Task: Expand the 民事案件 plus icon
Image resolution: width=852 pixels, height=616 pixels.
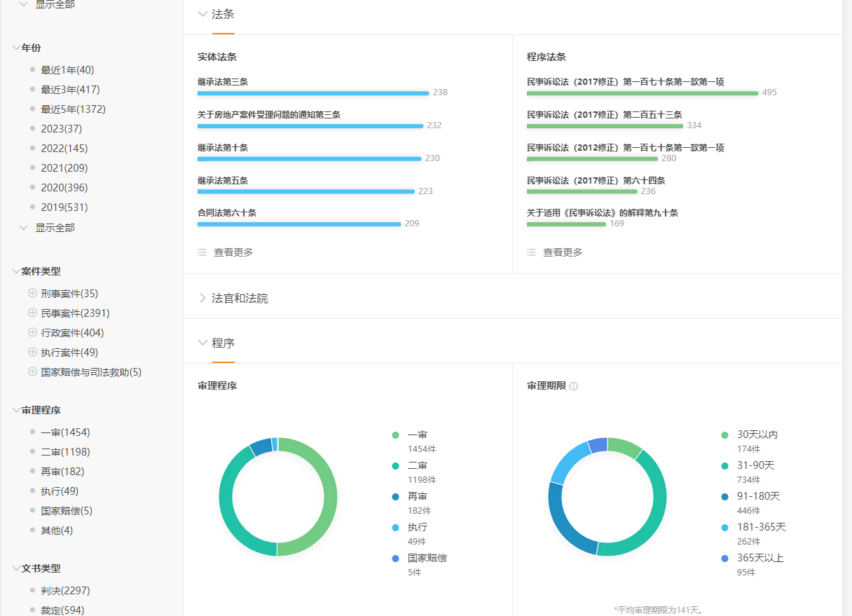Action: [x=32, y=313]
